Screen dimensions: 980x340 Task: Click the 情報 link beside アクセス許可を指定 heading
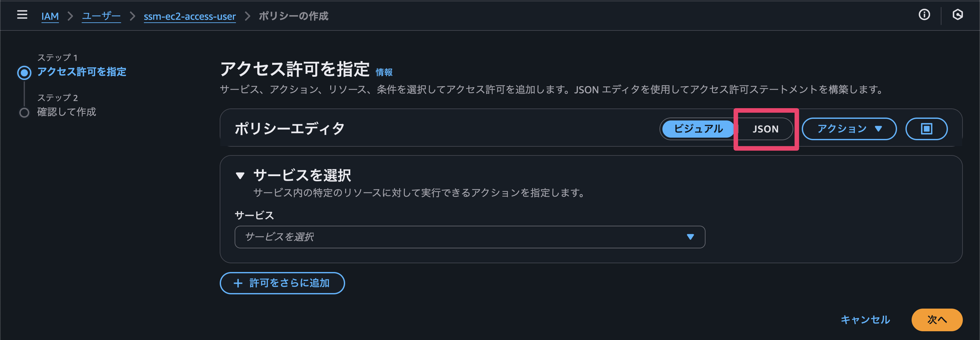point(383,72)
